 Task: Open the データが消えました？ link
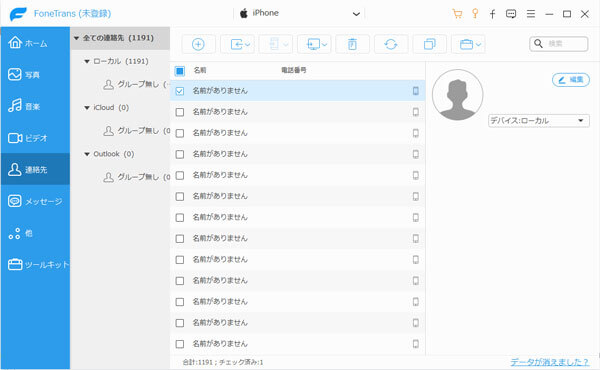click(549, 362)
